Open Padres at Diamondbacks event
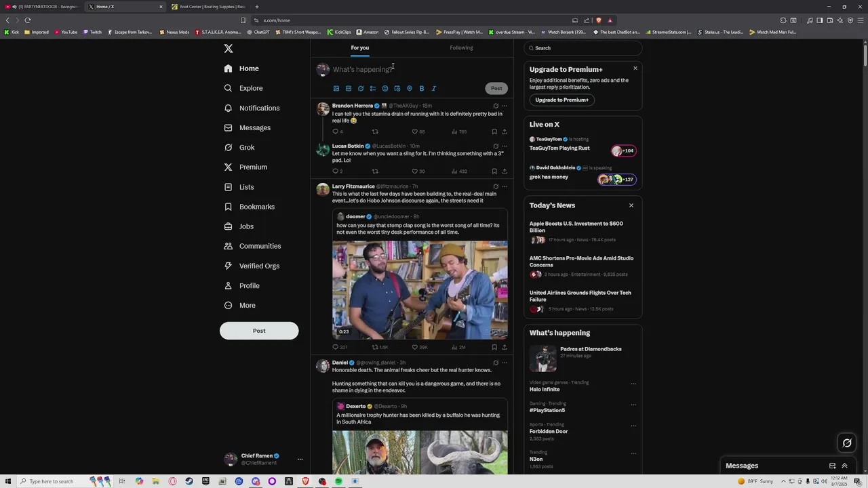Screen dimensions: 868x488 coord(583,358)
